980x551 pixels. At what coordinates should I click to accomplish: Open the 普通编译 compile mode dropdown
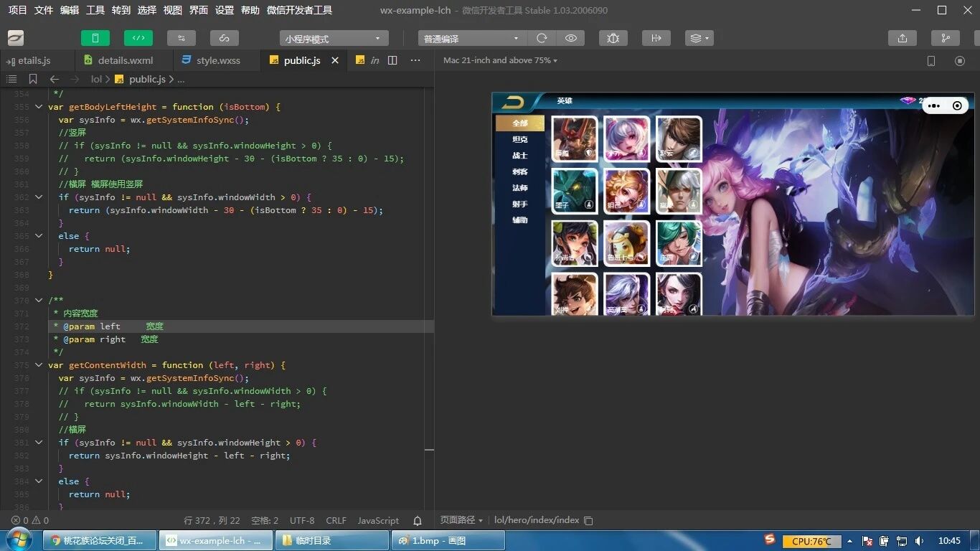pos(472,39)
